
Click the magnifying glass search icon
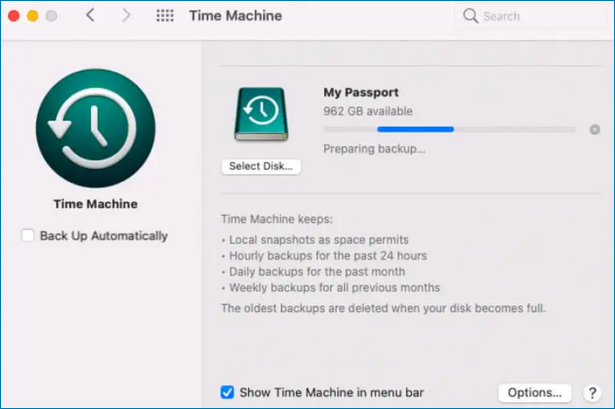(470, 17)
